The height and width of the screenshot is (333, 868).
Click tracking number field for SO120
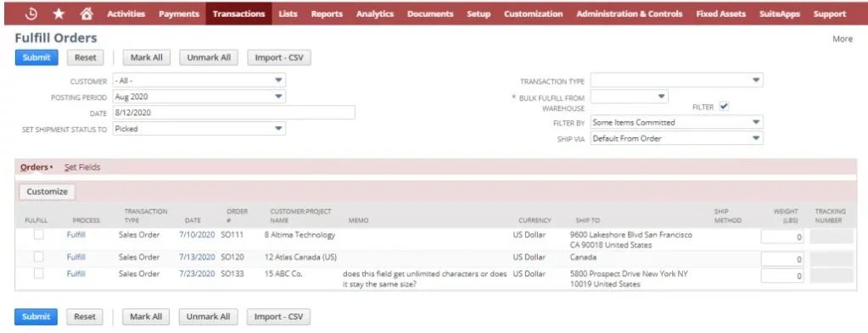pyautogui.click(x=832, y=259)
